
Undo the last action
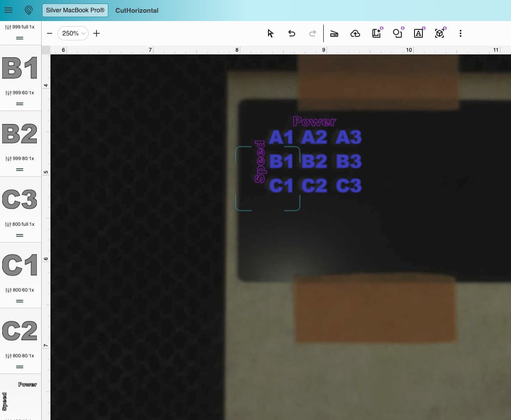(x=292, y=33)
